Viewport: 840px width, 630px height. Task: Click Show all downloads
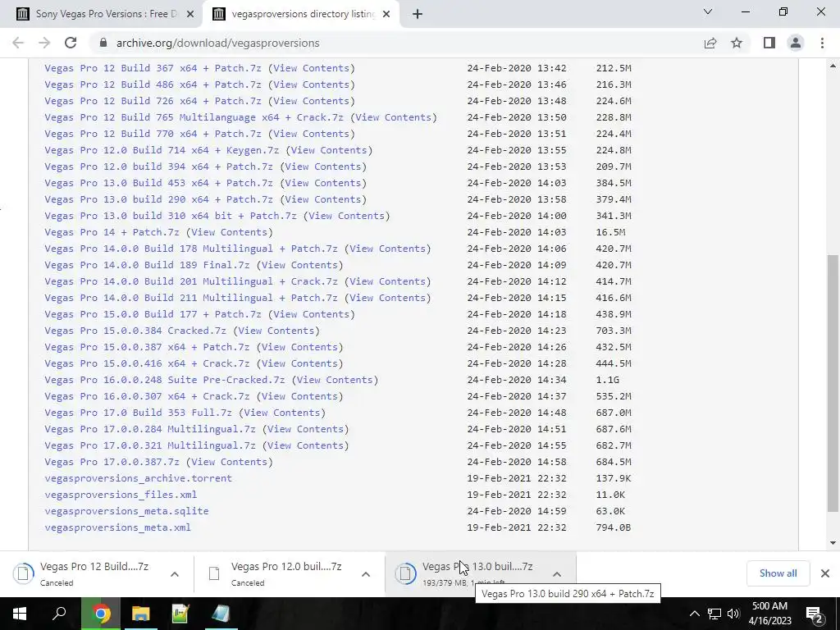pyautogui.click(x=778, y=573)
